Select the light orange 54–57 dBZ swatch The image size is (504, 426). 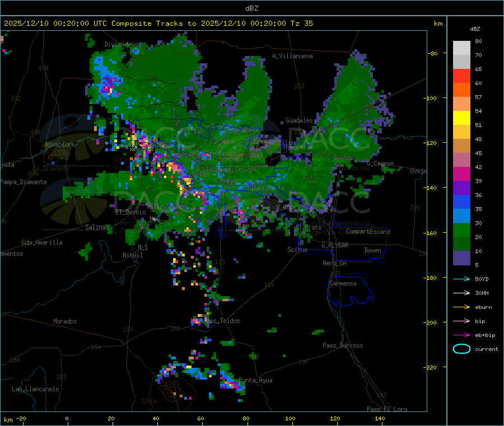(x=461, y=104)
